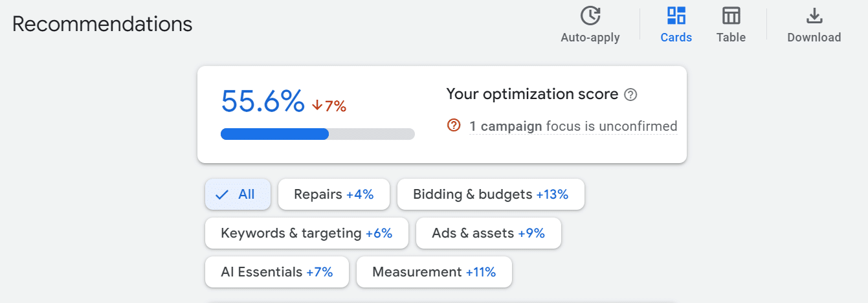Select the All filter chip
This screenshot has height=303, width=868.
point(238,194)
